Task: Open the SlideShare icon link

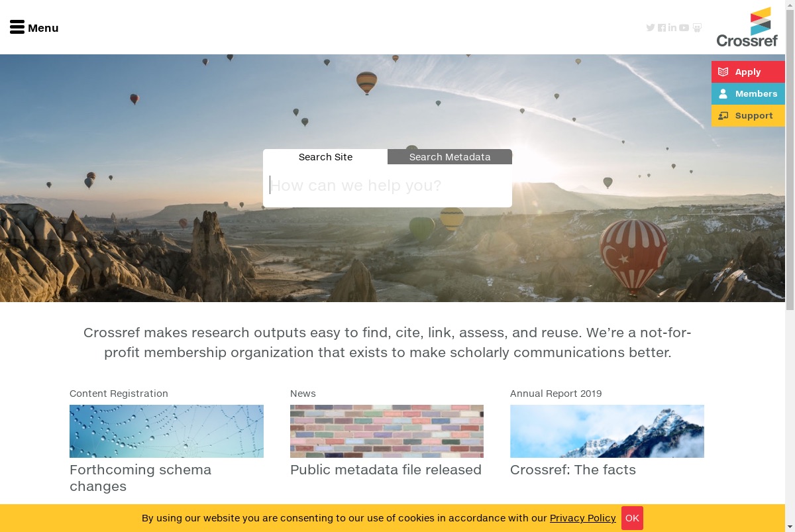Action: pos(697,28)
